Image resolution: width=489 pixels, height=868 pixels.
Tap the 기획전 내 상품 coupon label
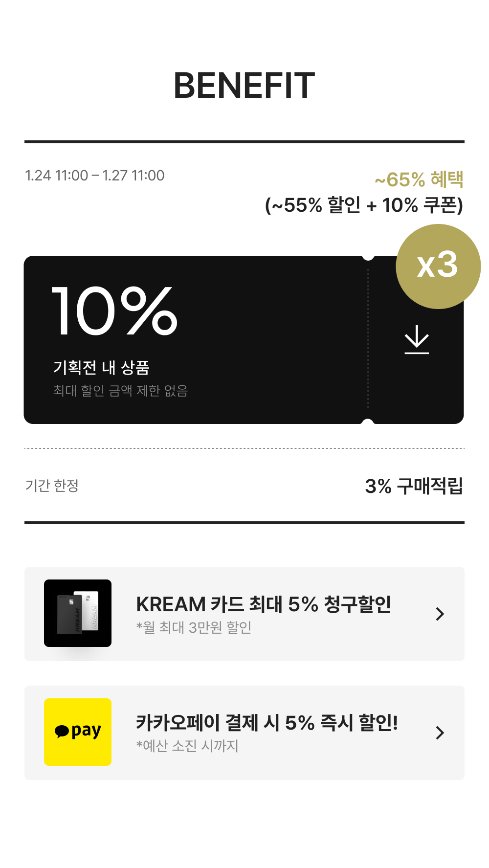[x=101, y=367]
